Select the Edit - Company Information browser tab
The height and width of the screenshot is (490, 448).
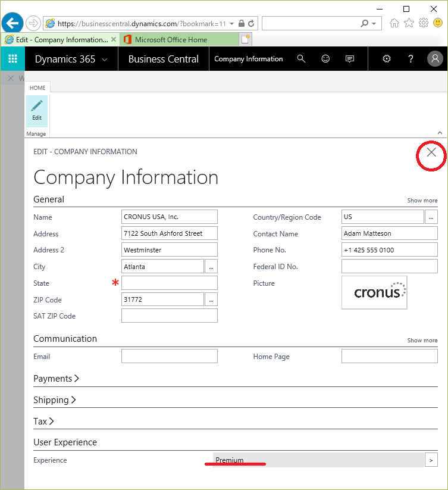click(59, 40)
